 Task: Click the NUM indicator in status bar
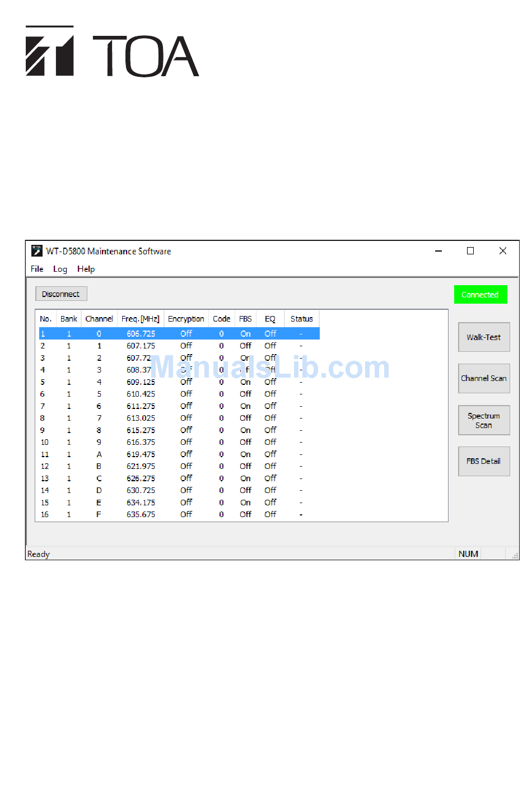tap(468, 554)
